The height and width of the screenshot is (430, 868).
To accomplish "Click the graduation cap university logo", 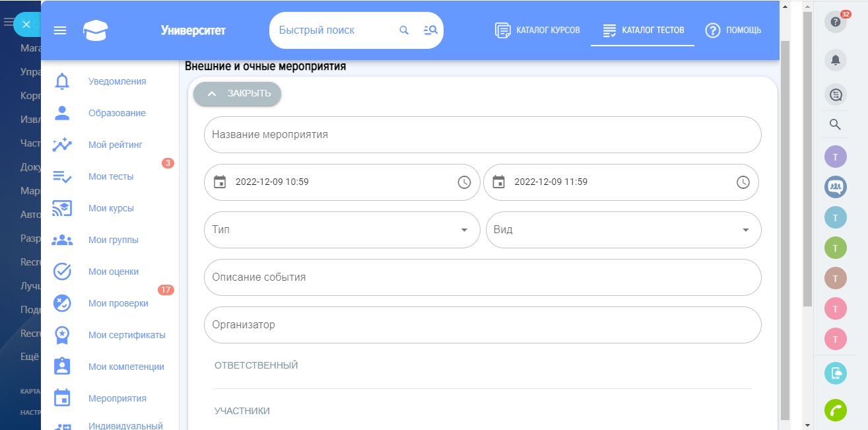I will [96, 30].
